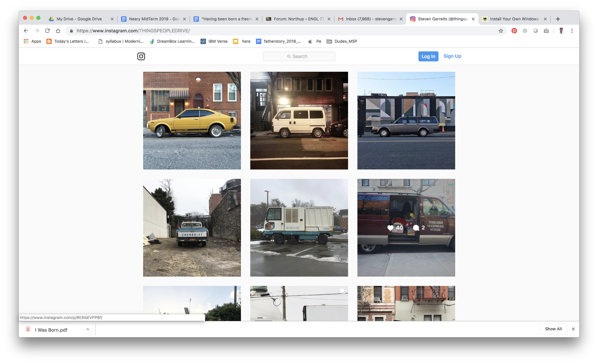Click the camera extension icon
Image resolution: width=598 pixels, height=364 pixels.
pyautogui.click(x=546, y=31)
